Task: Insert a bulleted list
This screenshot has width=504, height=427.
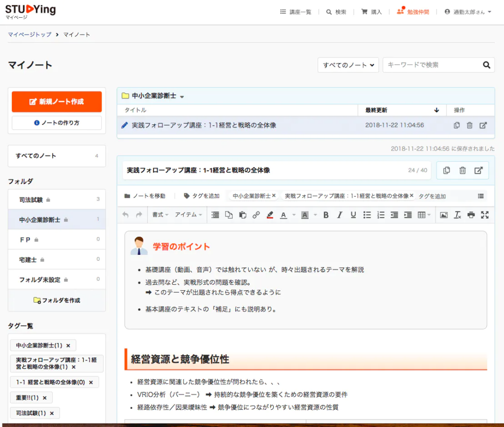Action: pyautogui.click(x=367, y=215)
